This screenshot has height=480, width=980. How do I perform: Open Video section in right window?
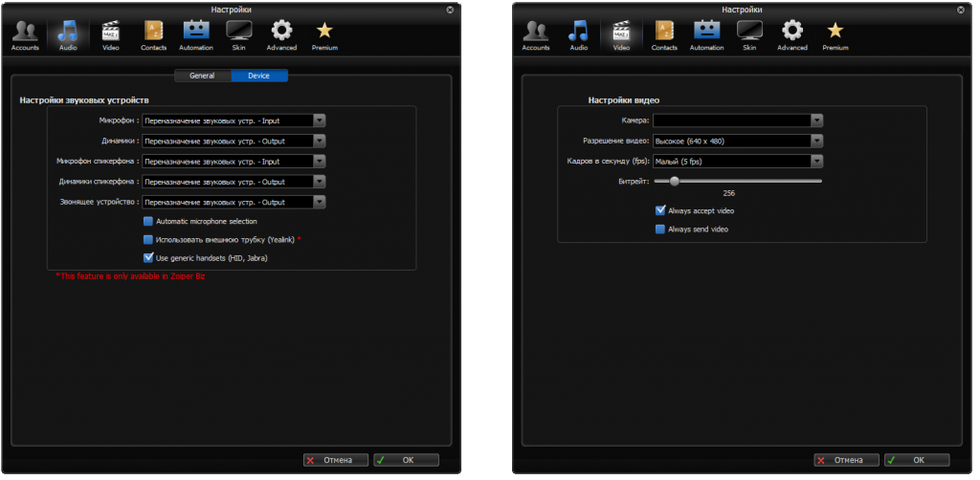(x=621, y=36)
